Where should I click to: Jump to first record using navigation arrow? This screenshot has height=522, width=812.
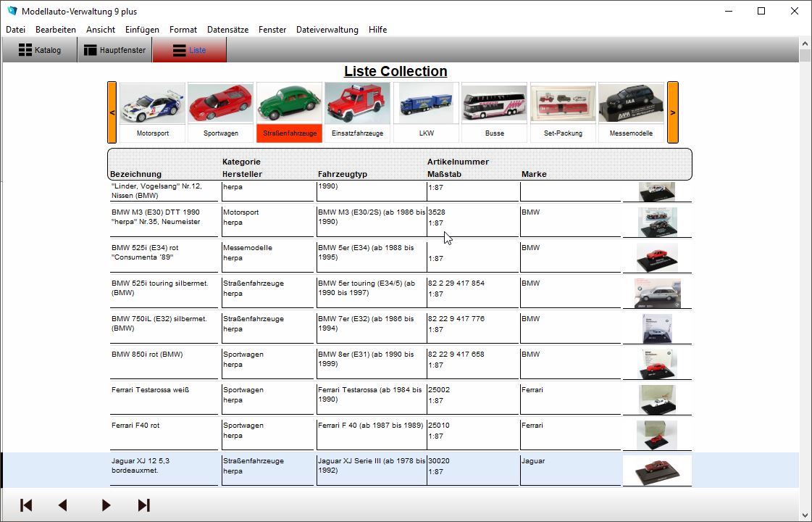pyautogui.click(x=26, y=505)
